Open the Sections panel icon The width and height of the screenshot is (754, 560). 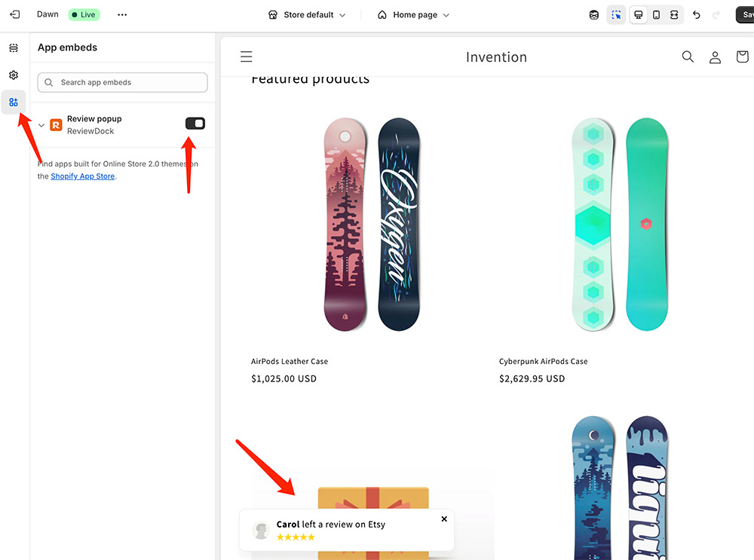(x=14, y=48)
